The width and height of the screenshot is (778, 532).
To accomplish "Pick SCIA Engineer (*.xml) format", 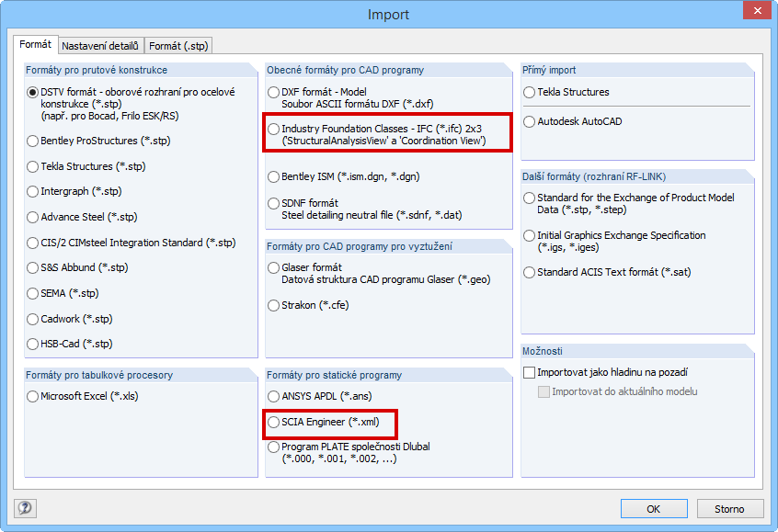I will pyautogui.click(x=274, y=422).
